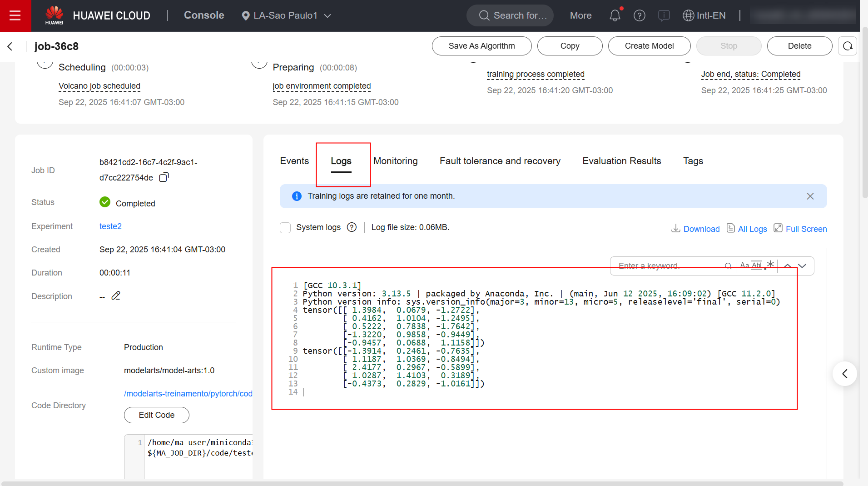Open the Intl-EN language selector

tap(704, 15)
